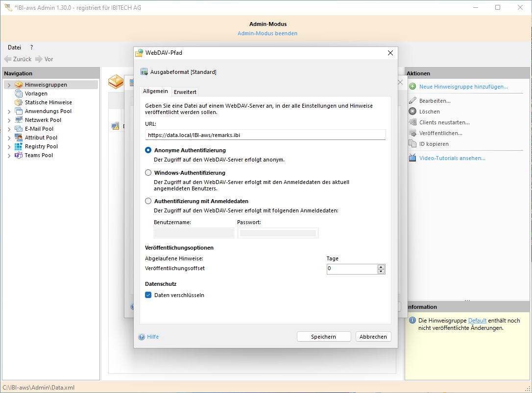This screenshot has height=393, width=532.
Task: Click the Löschen action icon
Action: (413, 111)
